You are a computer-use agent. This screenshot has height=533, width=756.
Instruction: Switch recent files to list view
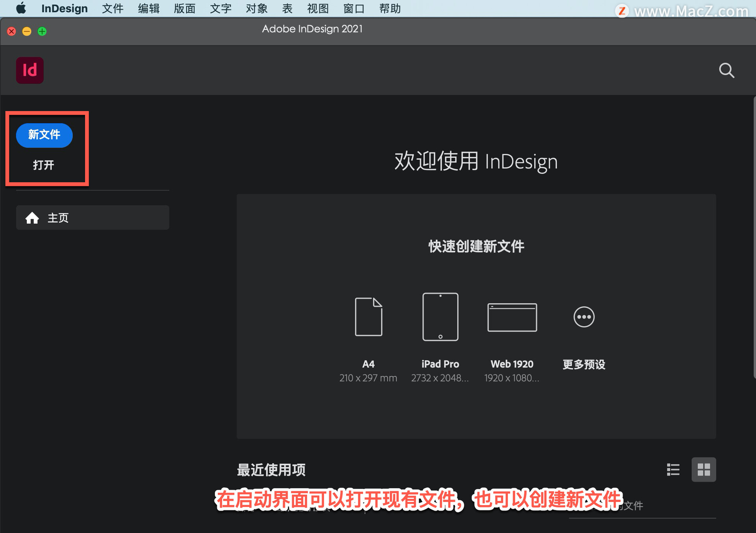click(x=673, y=469)
